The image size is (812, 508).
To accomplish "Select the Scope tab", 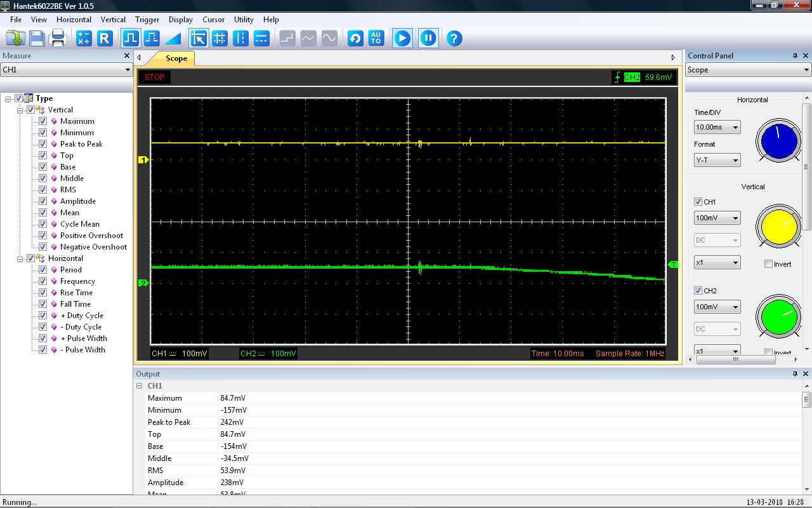I will (x=176, y=58).
